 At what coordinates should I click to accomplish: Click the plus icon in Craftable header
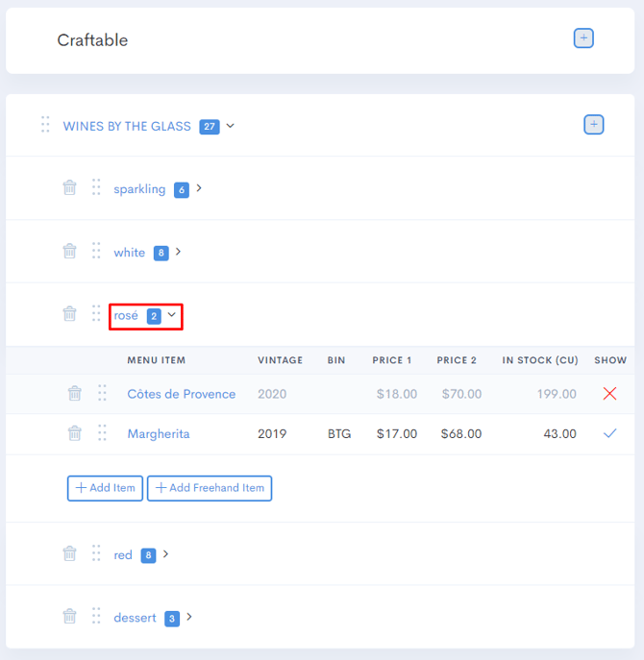(x=583, y=38)
